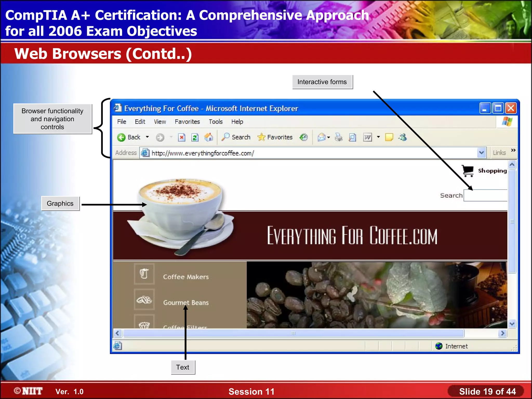Open the Coffee Makers link
This screenshot has height=399, width=532.
click(x=186, y=277)
